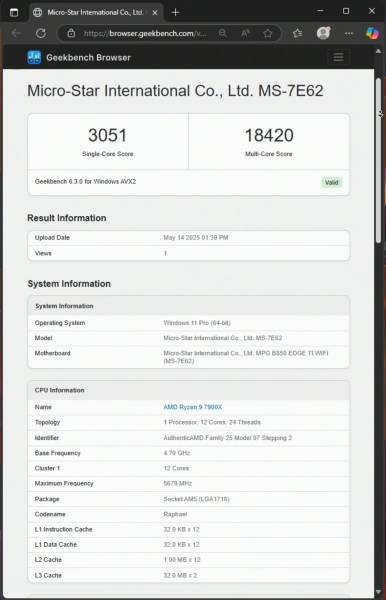Launch the Copilot sidebar icon

coord(372,33)
